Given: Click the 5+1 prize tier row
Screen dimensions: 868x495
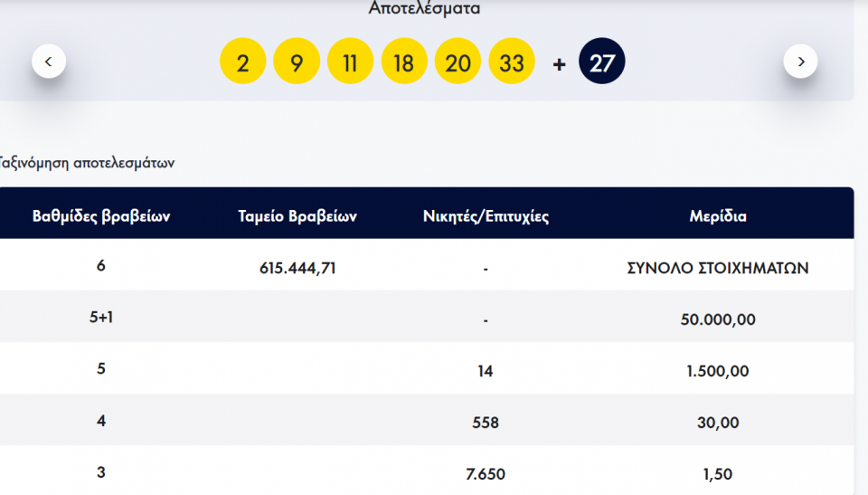Looking at the screenshot, I should click(101, 319).
